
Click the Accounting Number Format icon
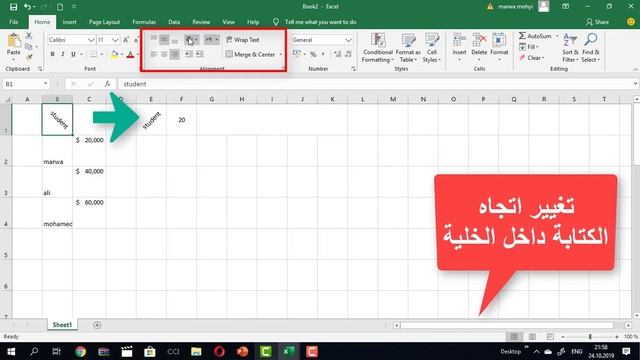[297, 54]
